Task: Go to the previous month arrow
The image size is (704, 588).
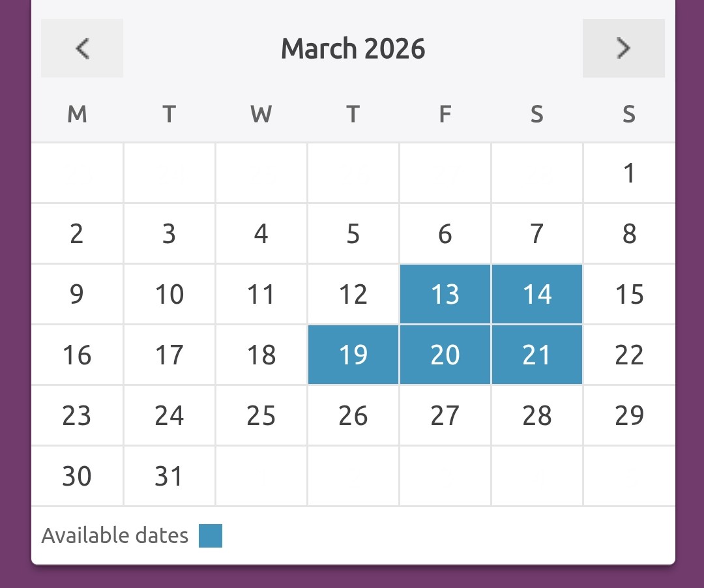Action: (82, 48)
